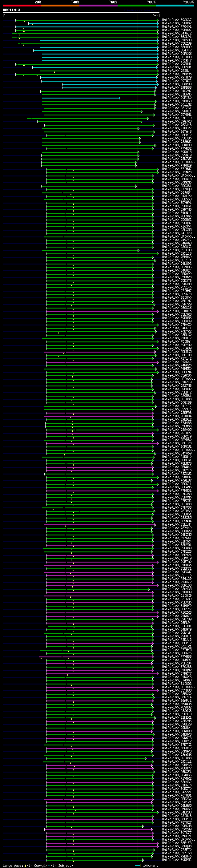Click the white query ruler bar ending at 579

click(81, 12)
